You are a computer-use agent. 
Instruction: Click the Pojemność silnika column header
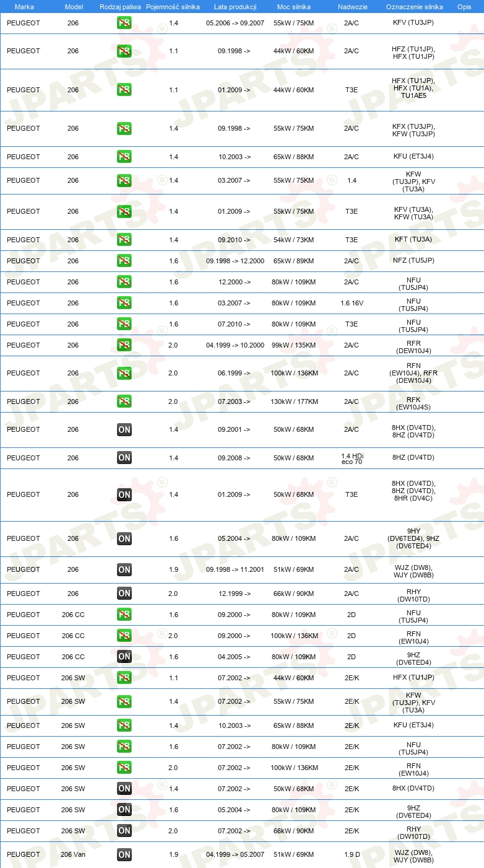173,6
